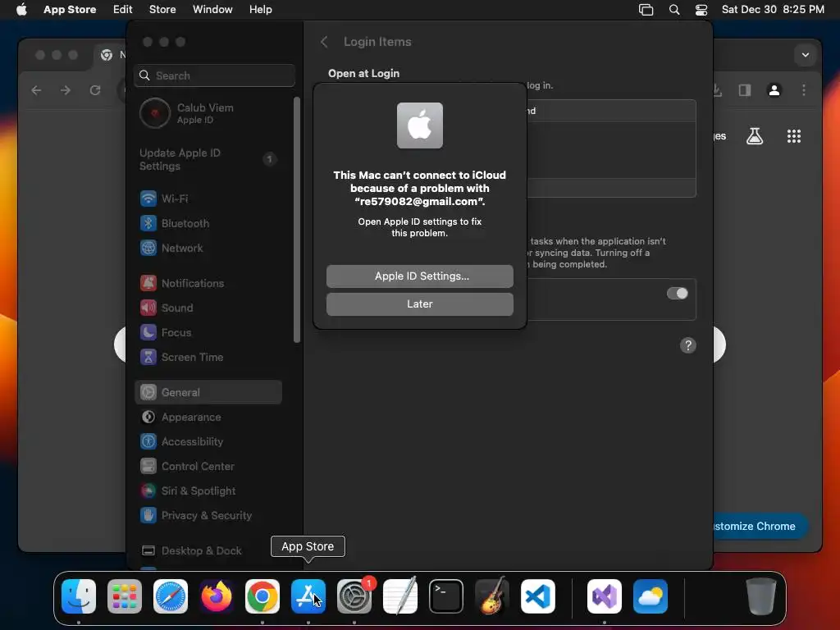
Task: Expand Chrome tab search dropdown
Action: pos(806,55)
